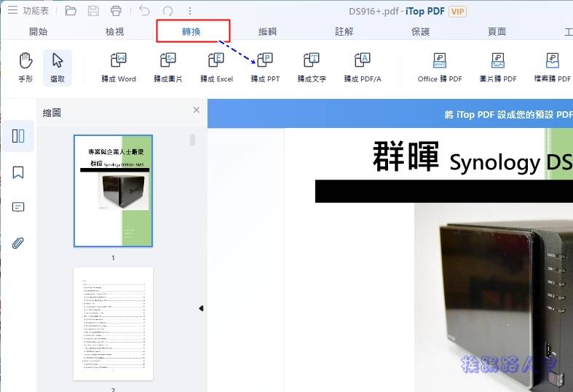The height and width of the screenshot is (392, 573).
Task: Switch to the 保護 tab
Action: (x=421, y=32)
